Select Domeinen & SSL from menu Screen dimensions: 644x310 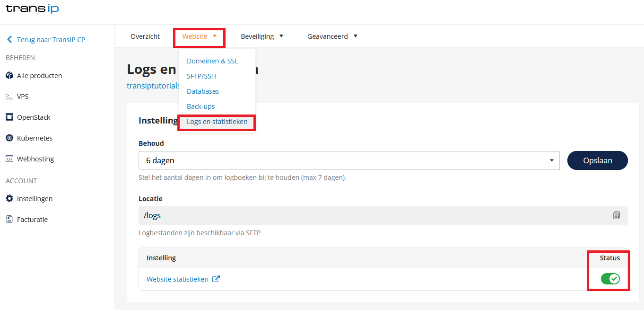(x=212, y=61)
